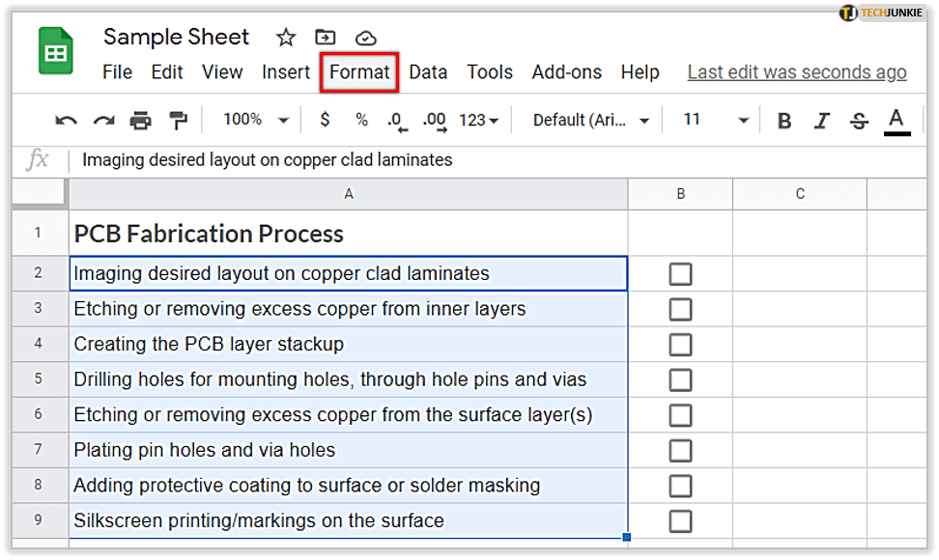Select the Paint format roller icon
Viewport: 939px width, 560px height.
179,121
